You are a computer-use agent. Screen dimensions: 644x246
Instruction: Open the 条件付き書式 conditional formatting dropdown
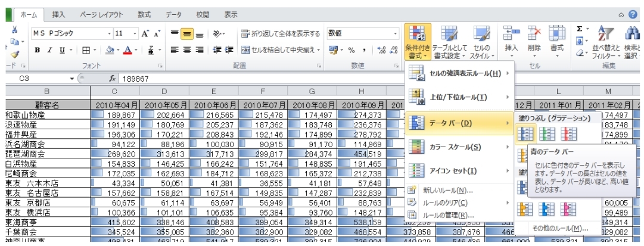(x=418, y=42)
